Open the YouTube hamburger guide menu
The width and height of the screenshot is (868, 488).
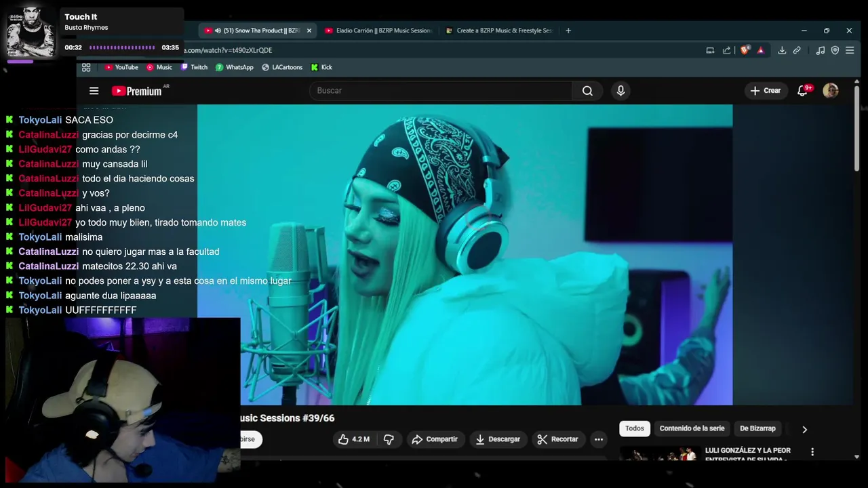click(94, 91)
